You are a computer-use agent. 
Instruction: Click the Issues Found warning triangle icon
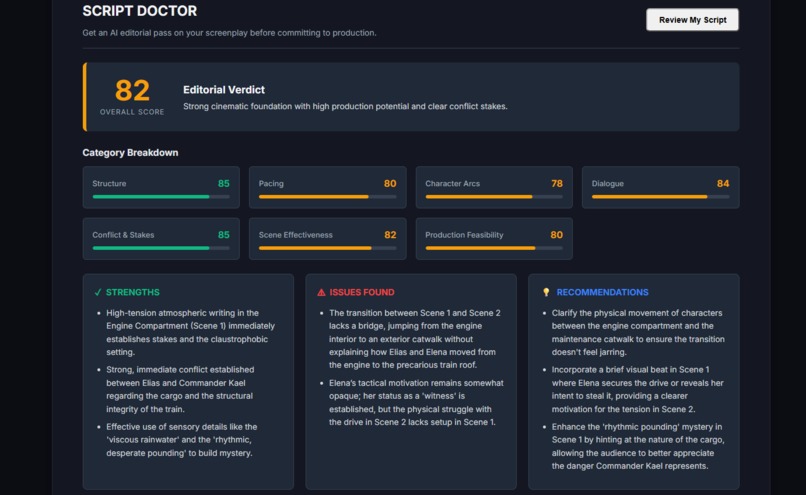[321, 292]
